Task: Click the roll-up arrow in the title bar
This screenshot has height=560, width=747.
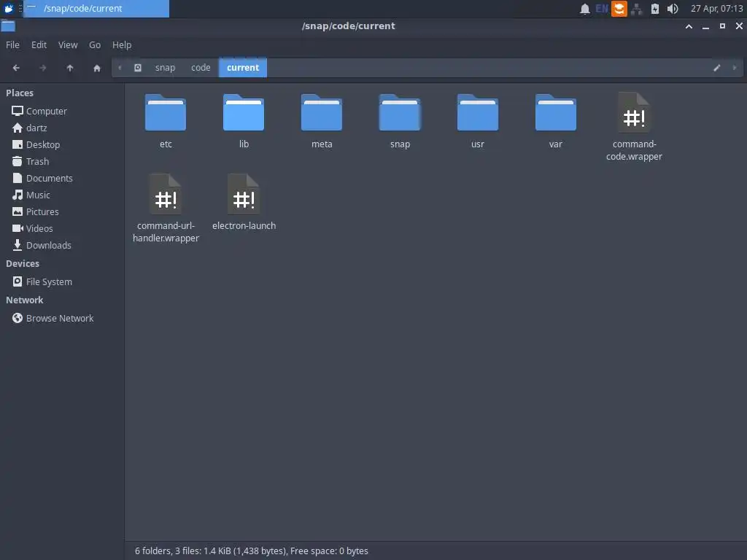Action: 689,26
